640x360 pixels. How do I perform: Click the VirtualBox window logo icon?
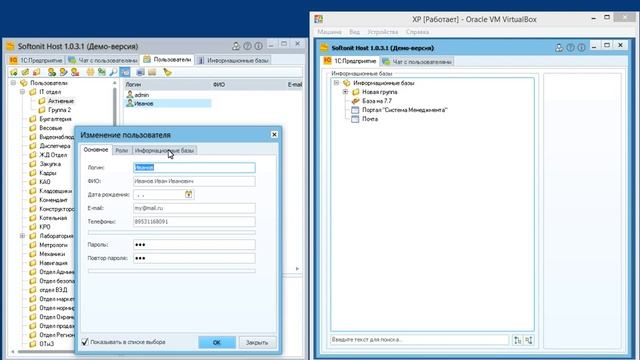[319, 19]
